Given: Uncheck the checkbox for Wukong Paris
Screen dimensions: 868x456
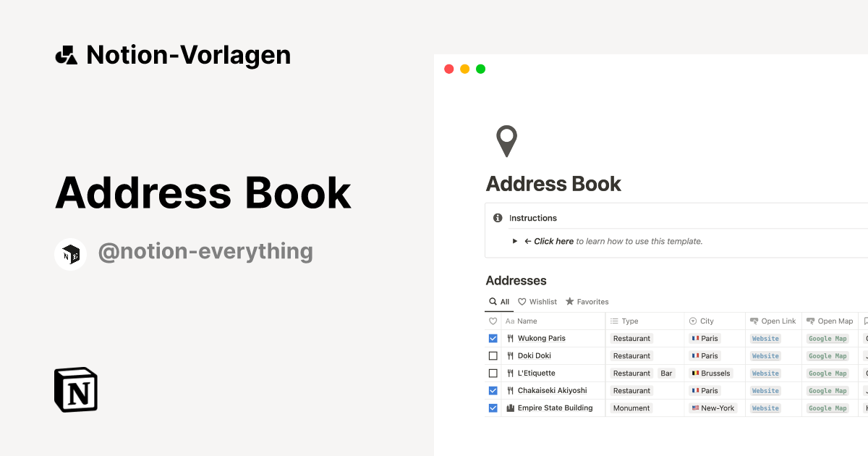Looking at the screenshot, I should (x=493, y=338).
